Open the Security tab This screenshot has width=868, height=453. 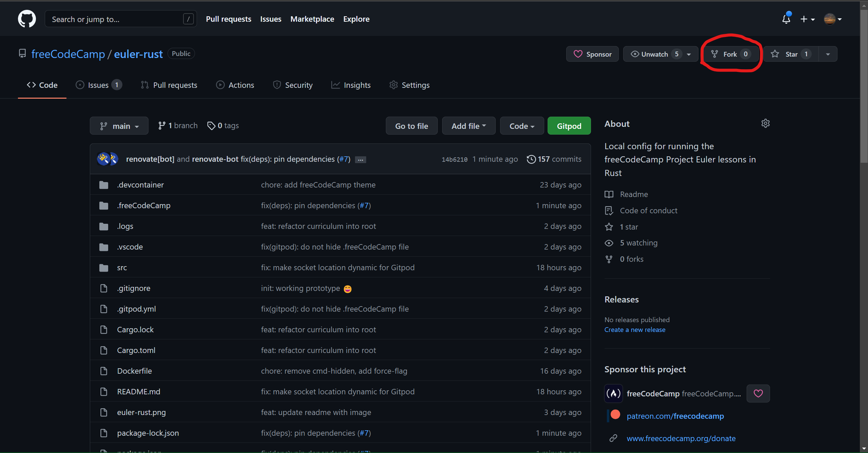293,85
